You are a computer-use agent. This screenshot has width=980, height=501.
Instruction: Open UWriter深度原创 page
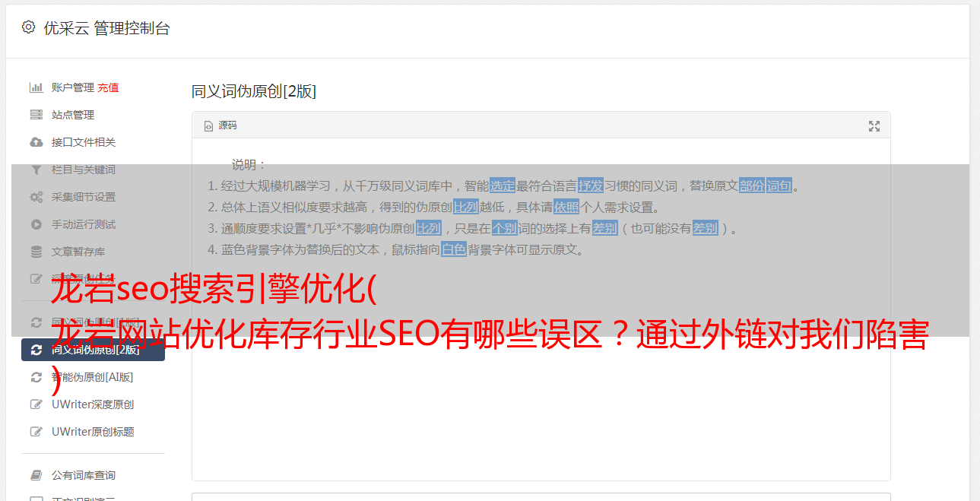(93, 404)
